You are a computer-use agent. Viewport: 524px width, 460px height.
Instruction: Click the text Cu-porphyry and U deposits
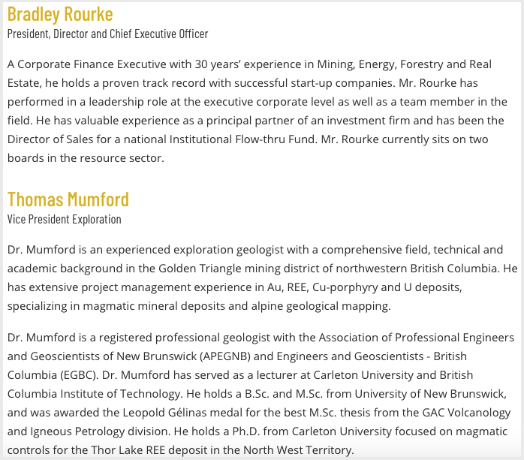(x=387, y=287)
